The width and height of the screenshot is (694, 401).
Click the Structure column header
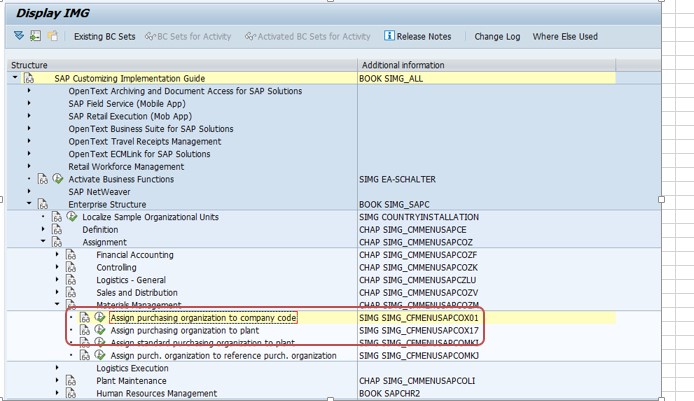[182, 65]
